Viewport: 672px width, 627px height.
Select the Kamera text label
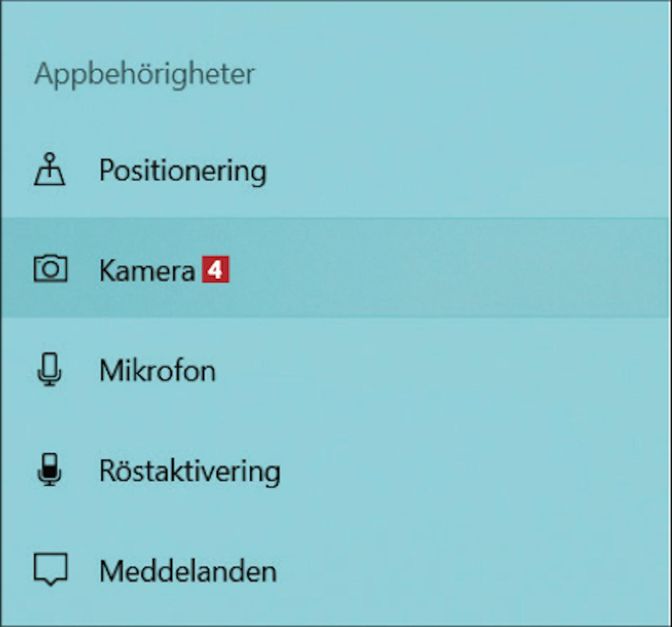pos(147,271)
